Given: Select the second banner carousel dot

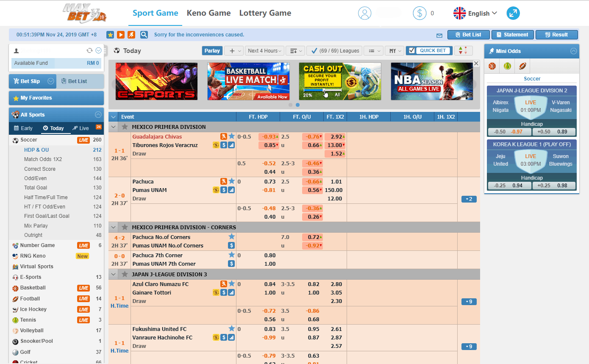Looking at the screenshot, I should point(297,105).
